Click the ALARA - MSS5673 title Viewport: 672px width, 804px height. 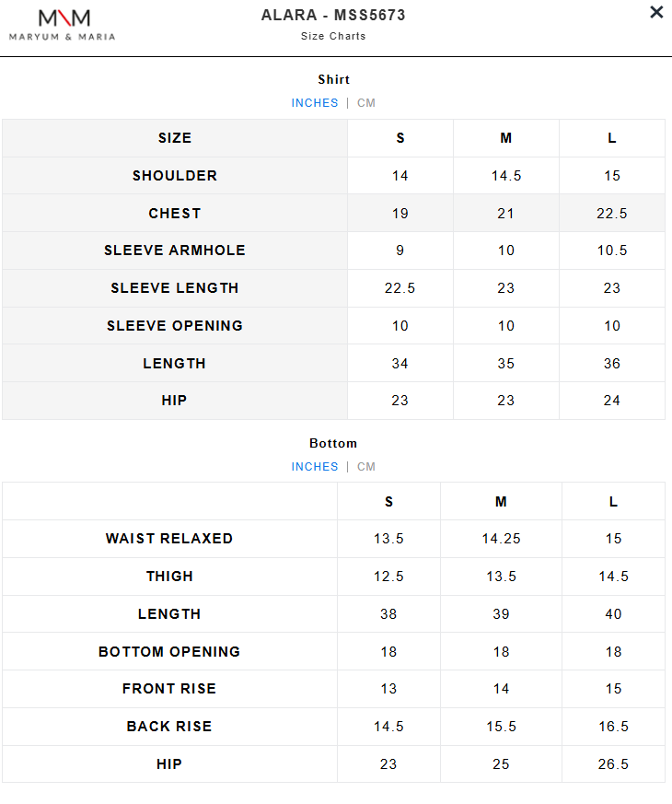pos(333,16)
